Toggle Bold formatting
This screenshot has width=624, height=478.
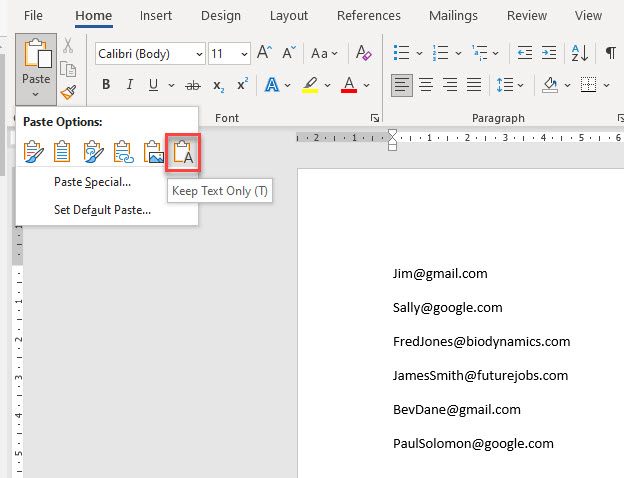(106, 85)
